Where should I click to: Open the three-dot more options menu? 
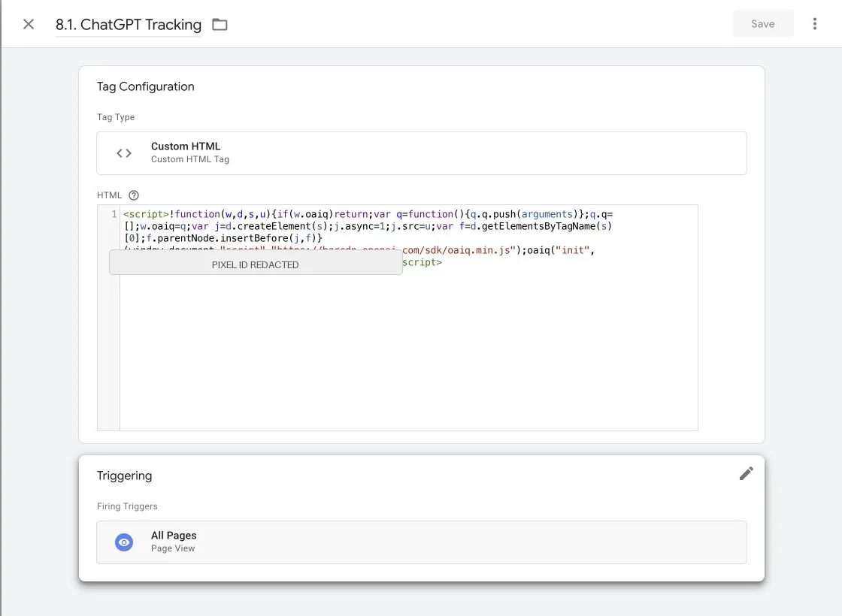point(815,23)
